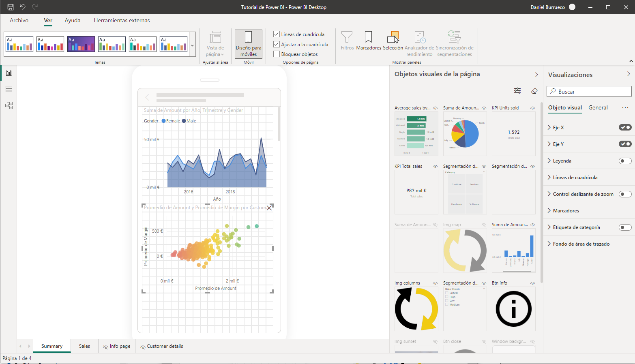Click the Diseño para móviles button

pos(249,44)
